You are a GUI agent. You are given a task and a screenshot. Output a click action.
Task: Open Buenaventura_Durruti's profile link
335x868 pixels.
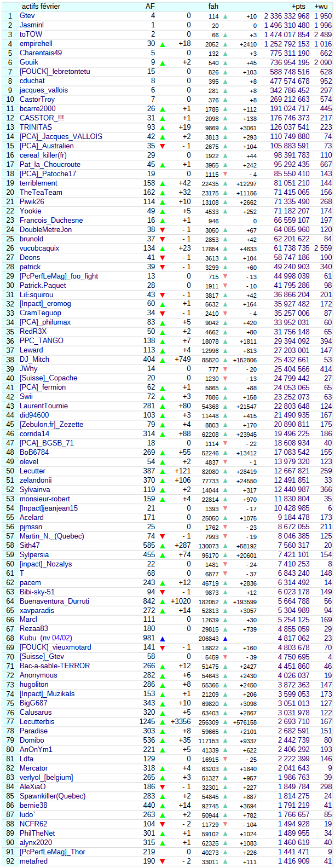point(54,601)
